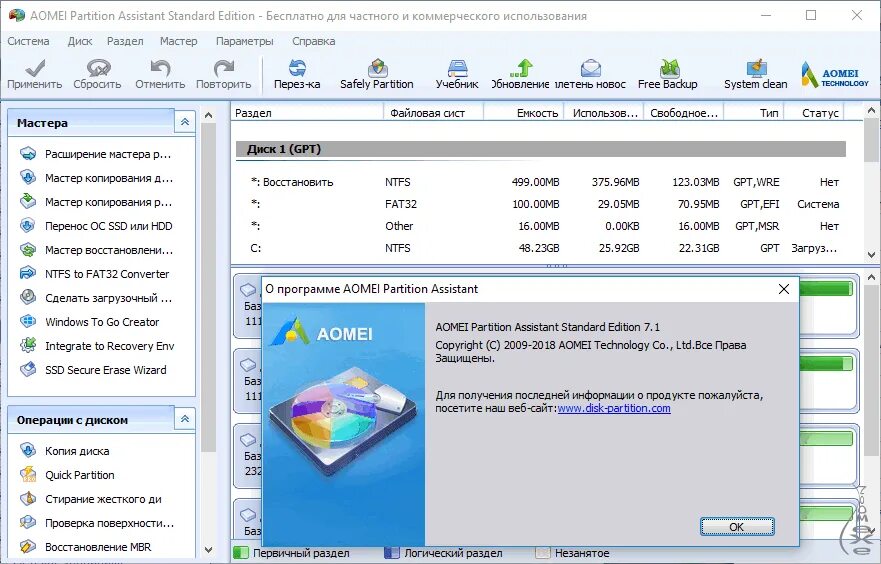881x564 pixels.
Task: Collapse the Мастера panel
Action: click(185, 122)
